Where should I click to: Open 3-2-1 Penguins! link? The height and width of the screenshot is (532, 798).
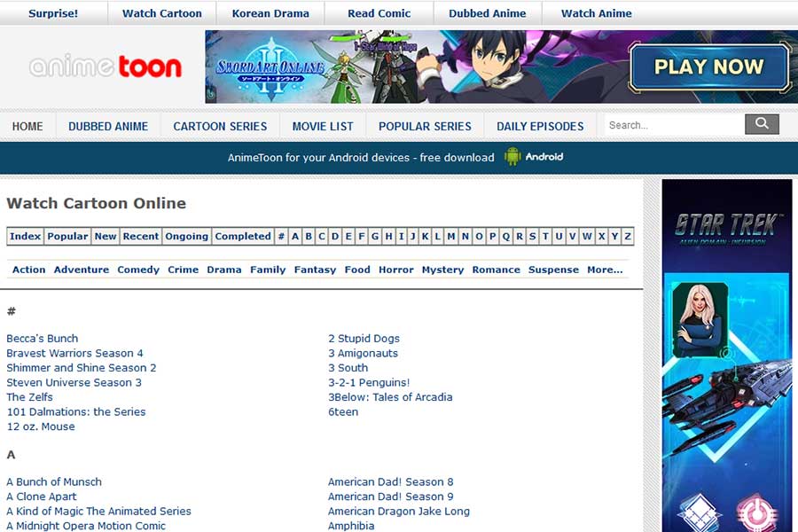[369, 383]
